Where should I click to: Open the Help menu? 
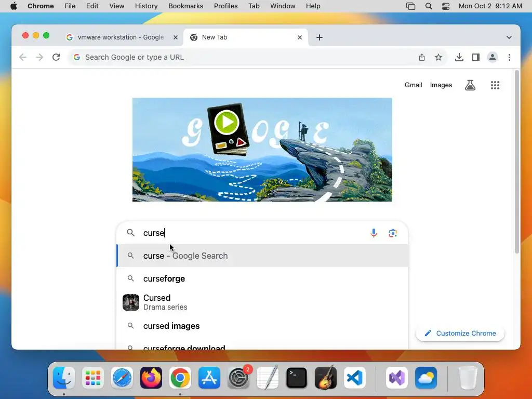pos(313,6)
